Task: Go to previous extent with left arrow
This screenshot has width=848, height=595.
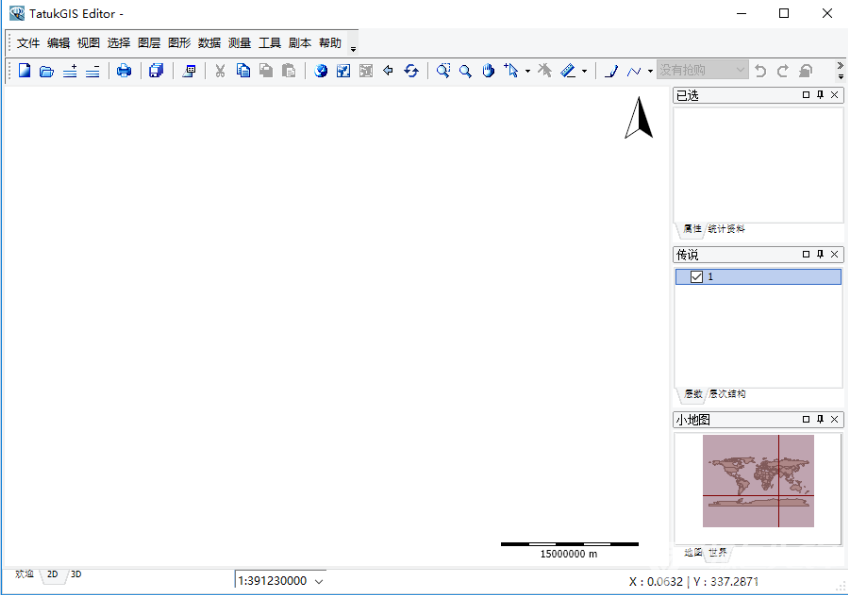Action: pos(388,70)
